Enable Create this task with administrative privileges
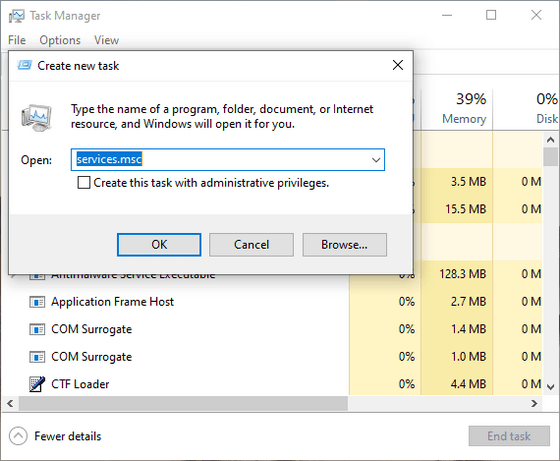This screenshot has width=560, height=461. (x=84, y=183)
